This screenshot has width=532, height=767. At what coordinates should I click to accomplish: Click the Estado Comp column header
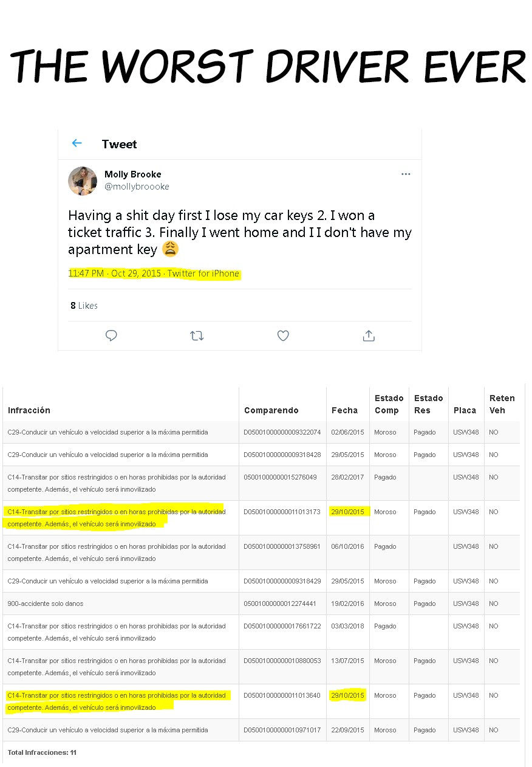click(x=389, y=404)
